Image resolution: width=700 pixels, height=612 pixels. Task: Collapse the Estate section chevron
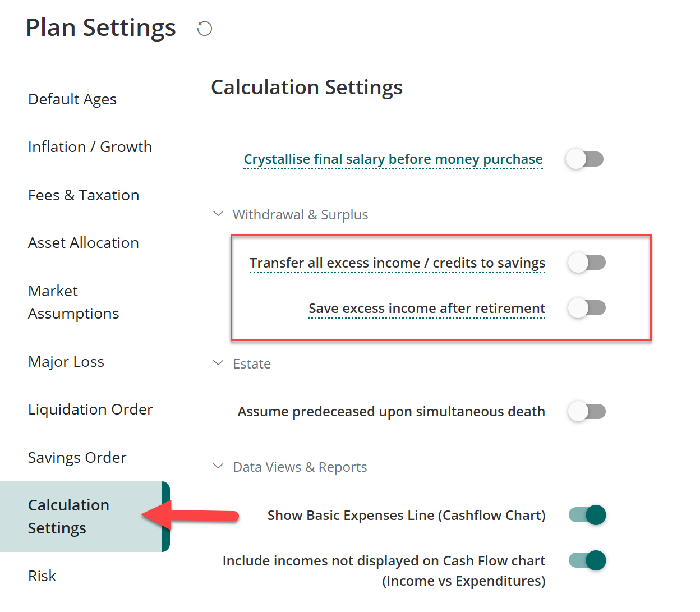pyautogui.click(x=218, y=363)
